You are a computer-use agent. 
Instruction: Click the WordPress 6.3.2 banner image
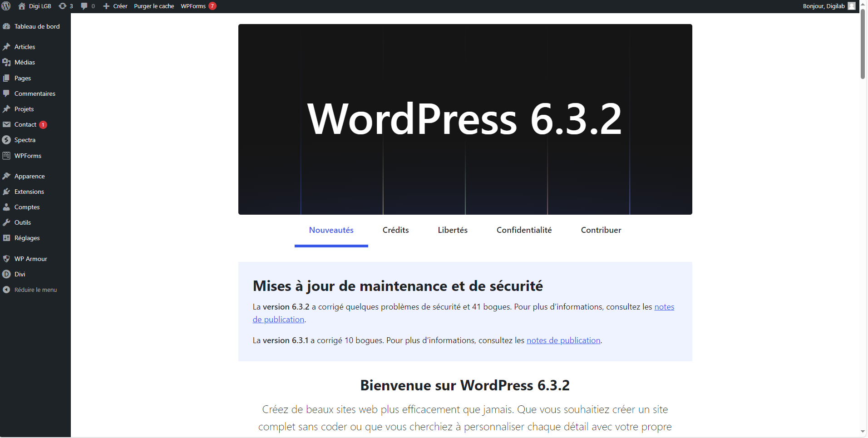(465, 119)
